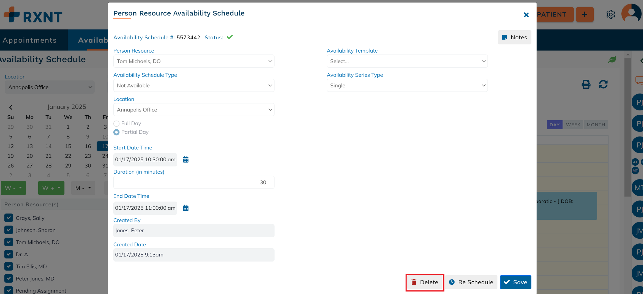Uncheck Grays, Sally person resource
Image resolution: width=644 pixels, height=294 pixels.
coord(9,218)
